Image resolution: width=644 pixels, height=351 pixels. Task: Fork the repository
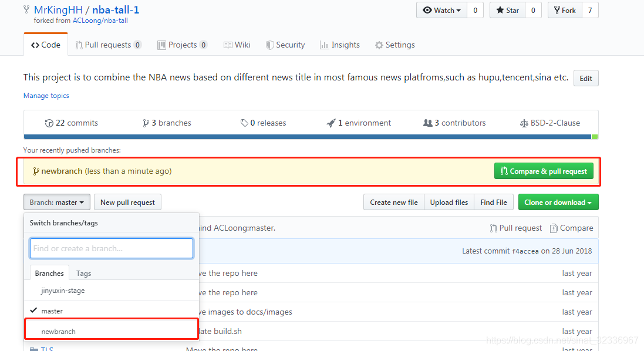tap(565, 10)
